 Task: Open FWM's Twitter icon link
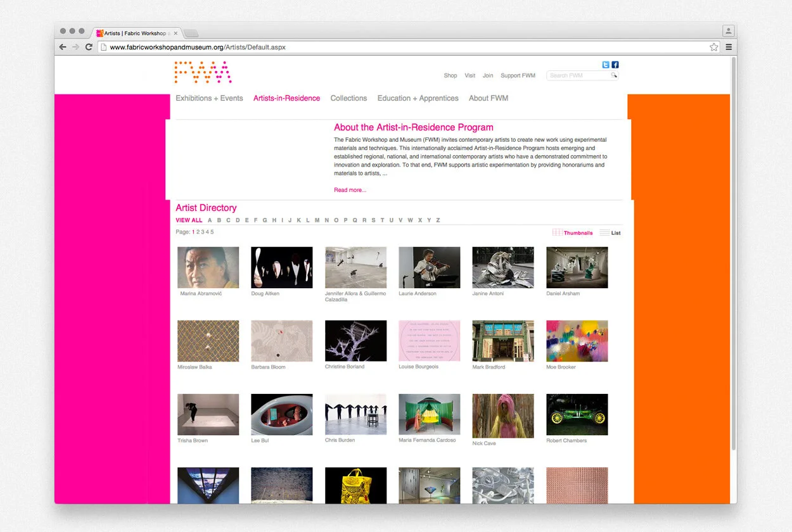tap(606, 65)
